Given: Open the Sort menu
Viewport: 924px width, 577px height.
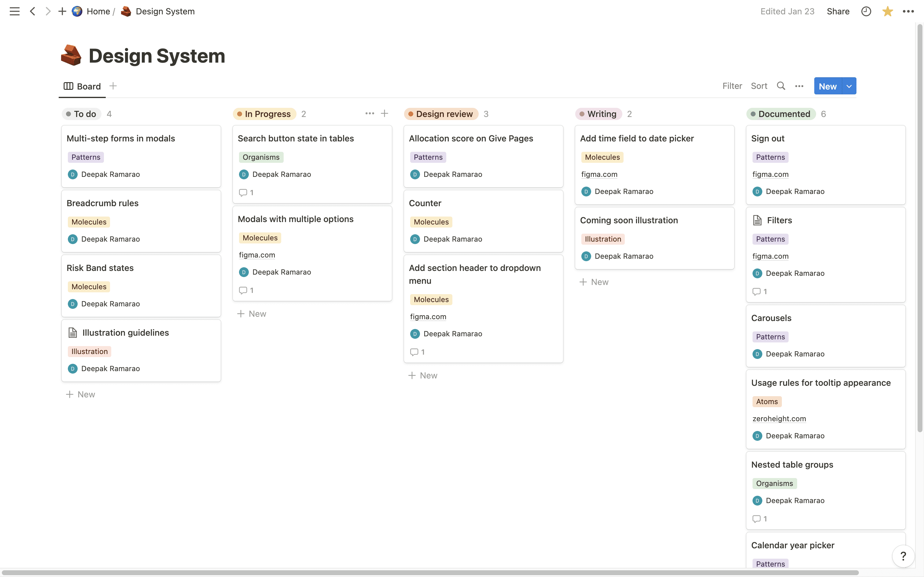Looking at the screenshot, I should point(759,86).
